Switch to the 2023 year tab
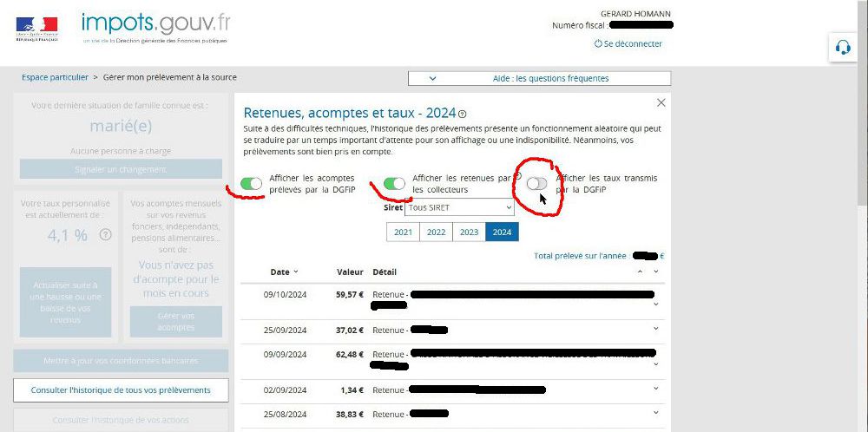The width and height of the screenshot is (868, 432). point(469,232)
